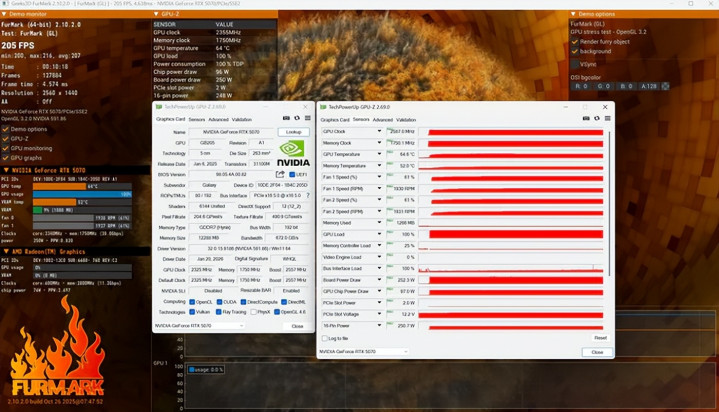719x412 pixels.
Task: Click Sensors window vertical scrollbar
Action: (x=609, y=204)
